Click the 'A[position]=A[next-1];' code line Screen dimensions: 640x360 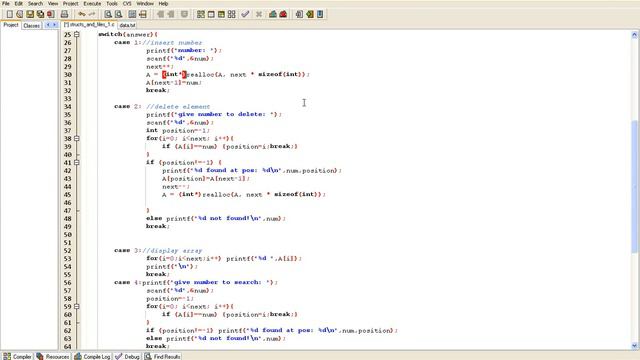(x=206, y=179)
